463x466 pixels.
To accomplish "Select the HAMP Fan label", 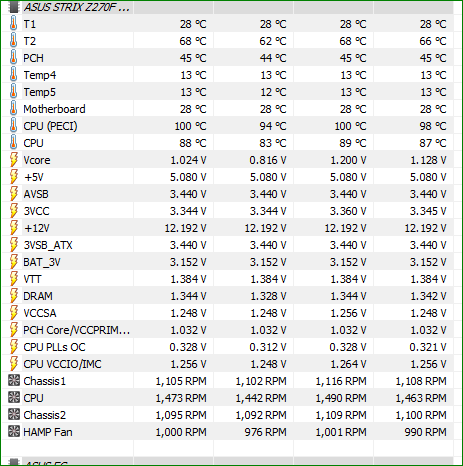I will coord(48,432).
